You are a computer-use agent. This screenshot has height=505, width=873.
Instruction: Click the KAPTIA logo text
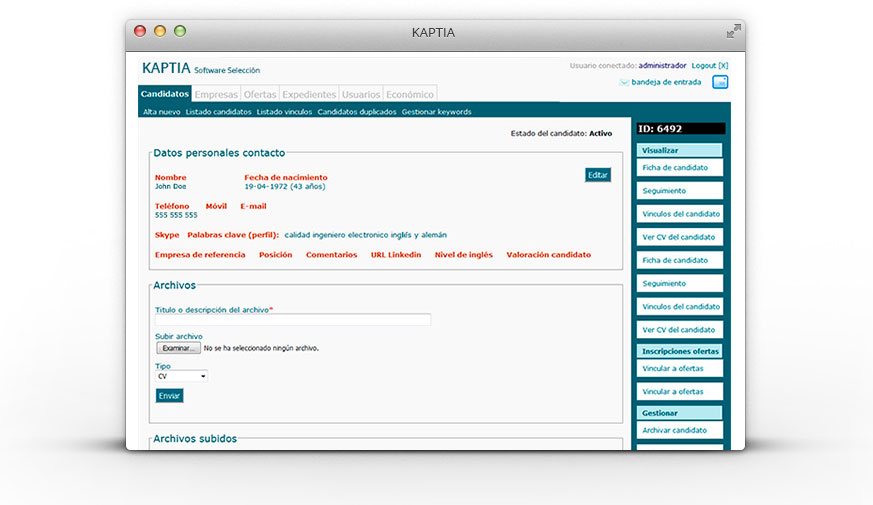(x=166, y=68)
